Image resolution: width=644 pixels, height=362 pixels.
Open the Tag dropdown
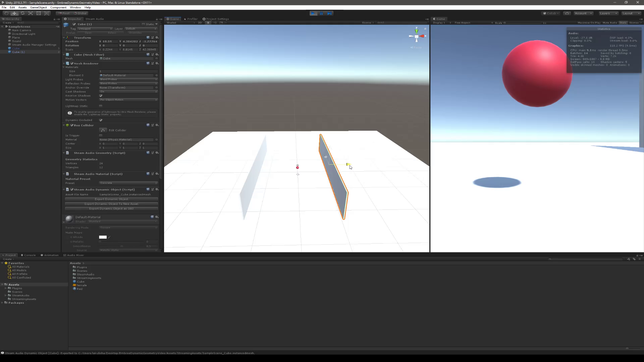[95, 28]
